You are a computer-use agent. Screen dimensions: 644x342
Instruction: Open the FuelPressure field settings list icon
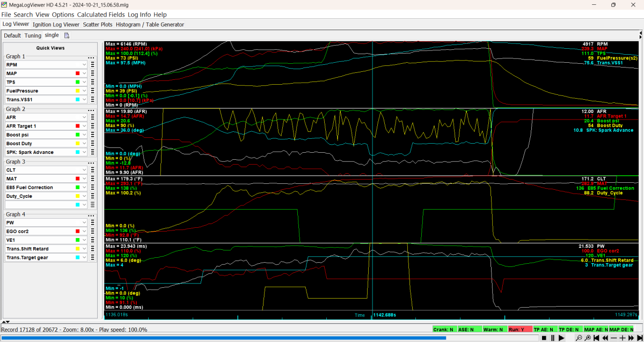click(x=92, y=91)
